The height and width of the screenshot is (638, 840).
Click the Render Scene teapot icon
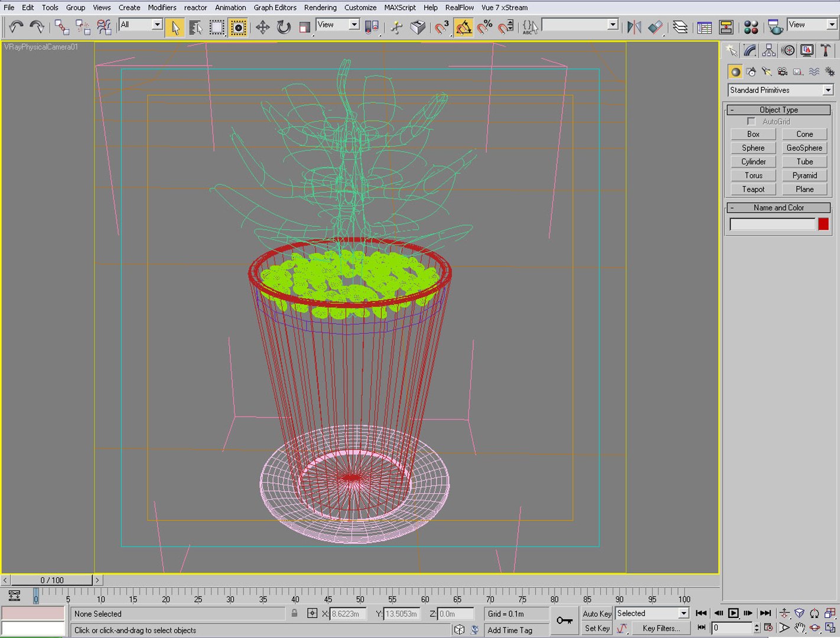pyautogui.click(x=775, y=27)
